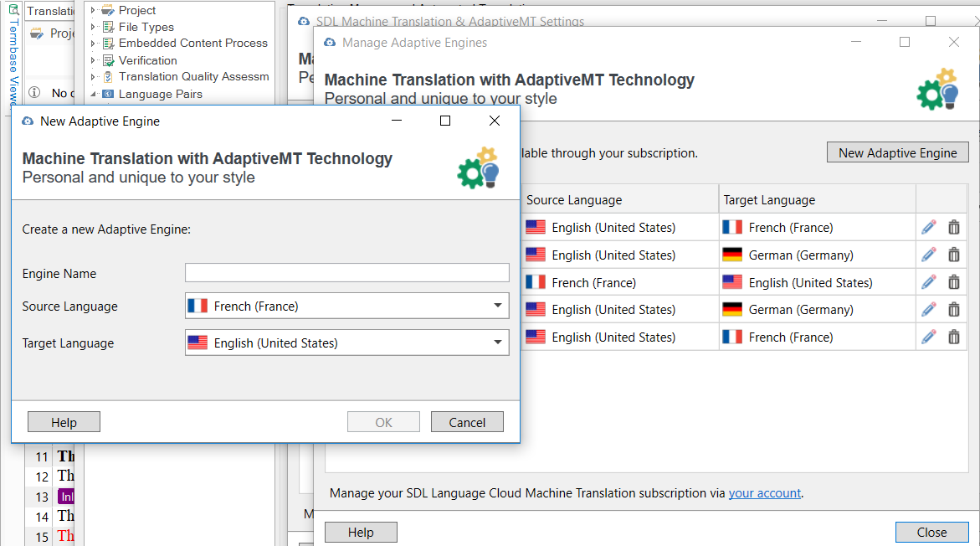Delete the French to English adaptive engine
This screenshot has height=546, width=980.
(953, 282)
